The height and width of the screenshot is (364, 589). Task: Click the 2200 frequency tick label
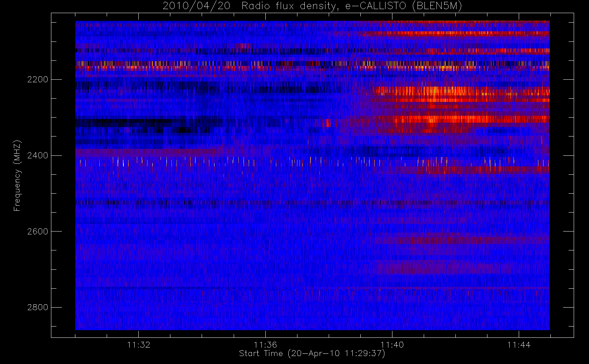coord(37,79)
